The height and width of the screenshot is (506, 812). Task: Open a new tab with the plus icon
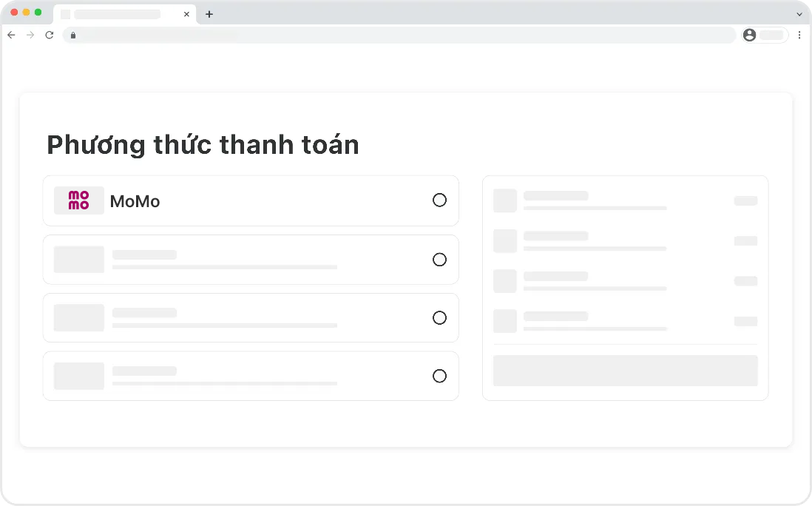(x=209, y=14)
